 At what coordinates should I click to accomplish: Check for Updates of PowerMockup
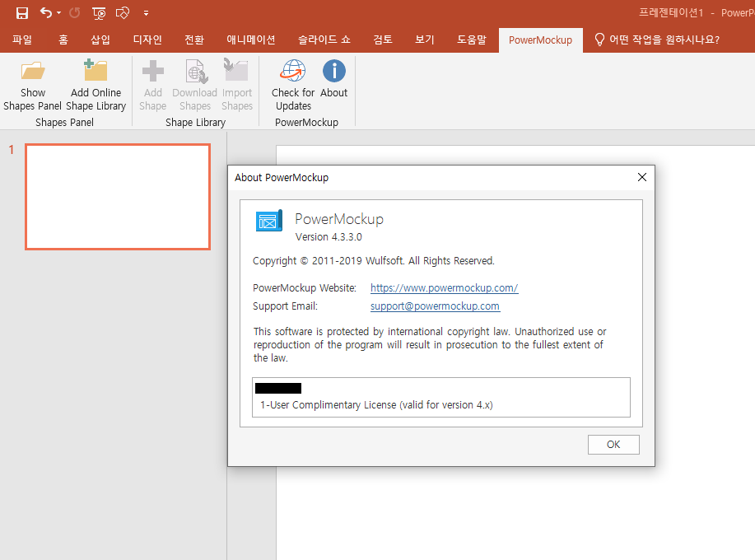293,85
